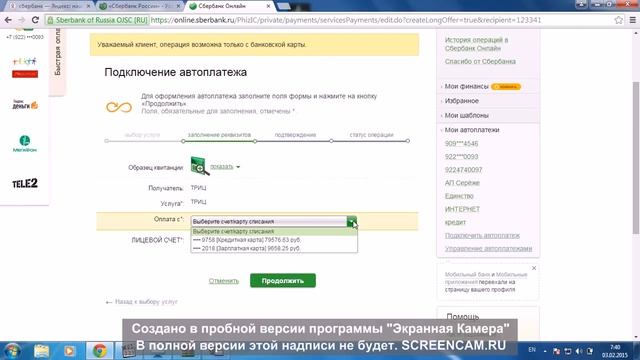Viewport: 640px width, 360px height.
Task: Choose 'Выберите счет/карту списания' list option
Action: [274, 231]
